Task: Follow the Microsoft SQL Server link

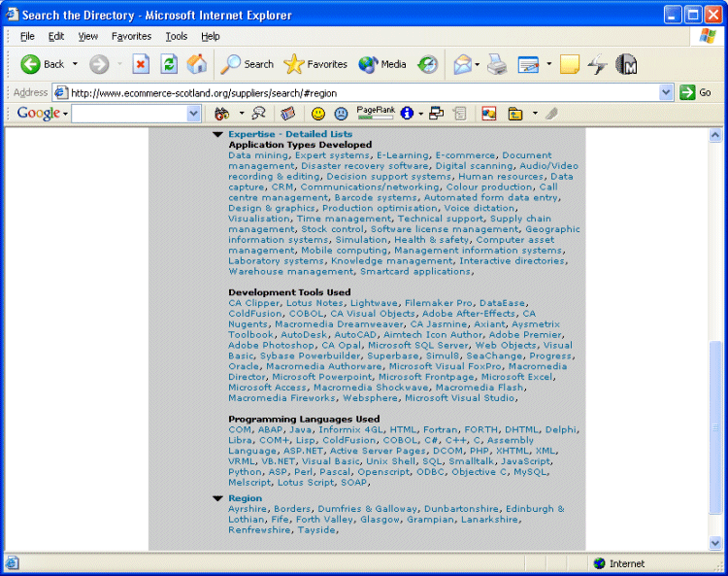Action: (x=417, y=345)
